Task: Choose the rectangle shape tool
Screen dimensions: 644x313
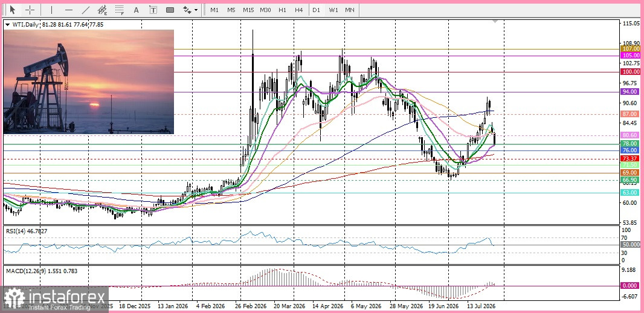Action: point(170,10)
